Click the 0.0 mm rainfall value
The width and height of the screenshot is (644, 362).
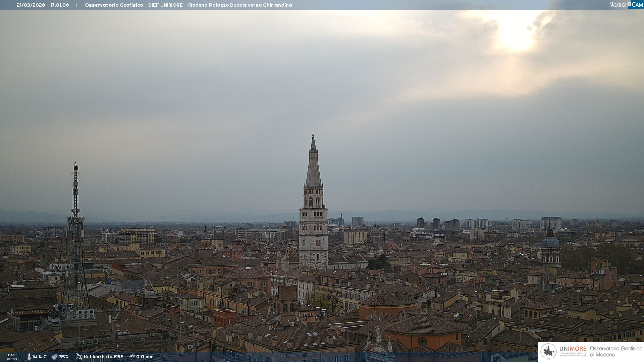(x=145, y=357)
